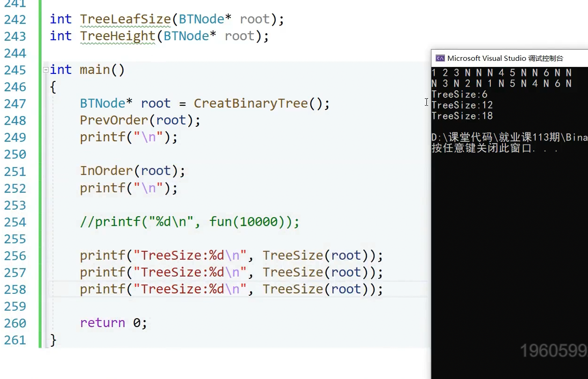588x379 pixels.
Task: Click console preorder output 1 2 3 N N N
Action: click(502, 73)
